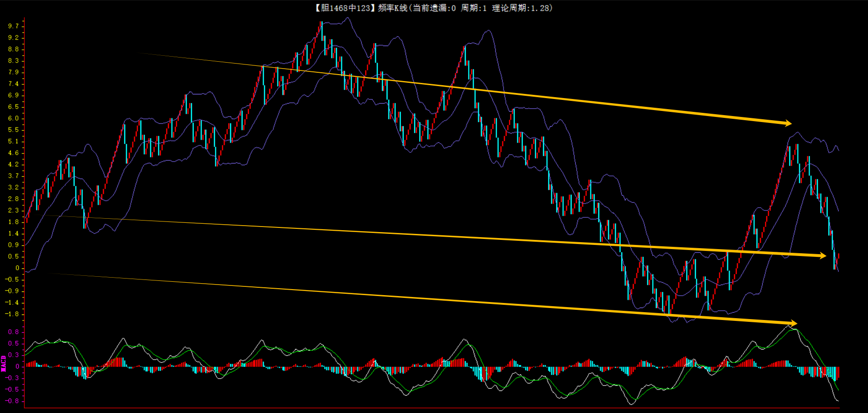The image size is (868, 413).
Task: Click the 5.1 price axis label
Action: (13, 141)
